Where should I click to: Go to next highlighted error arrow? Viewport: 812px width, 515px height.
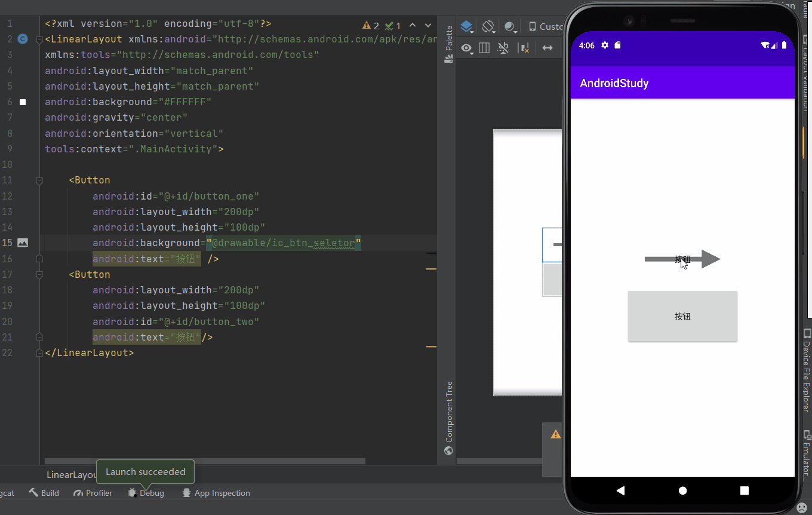coord(427,26)
